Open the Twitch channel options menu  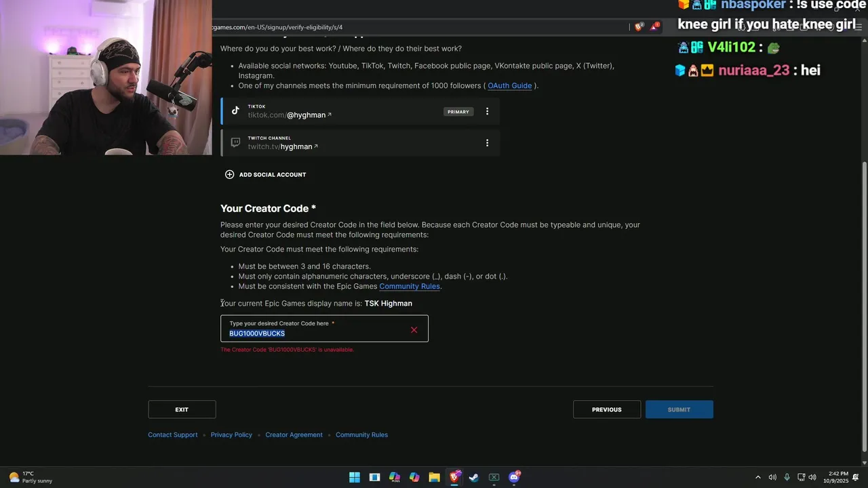[487, 143]
